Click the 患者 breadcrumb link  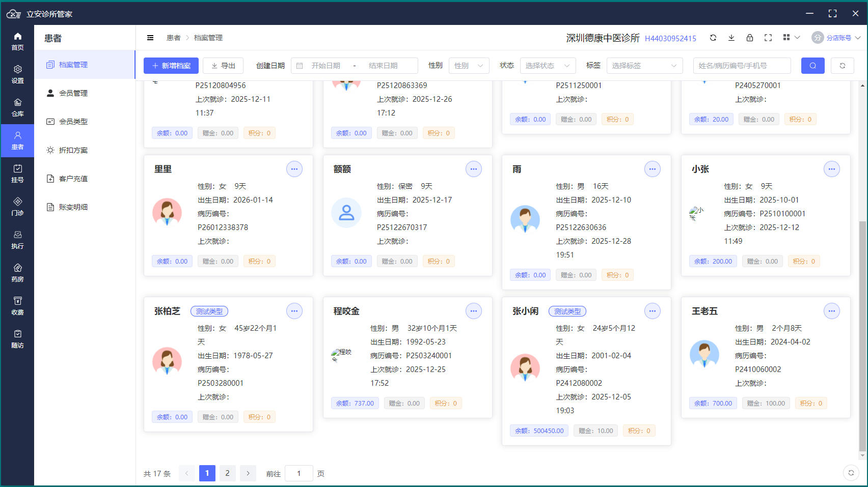[174, 38]
